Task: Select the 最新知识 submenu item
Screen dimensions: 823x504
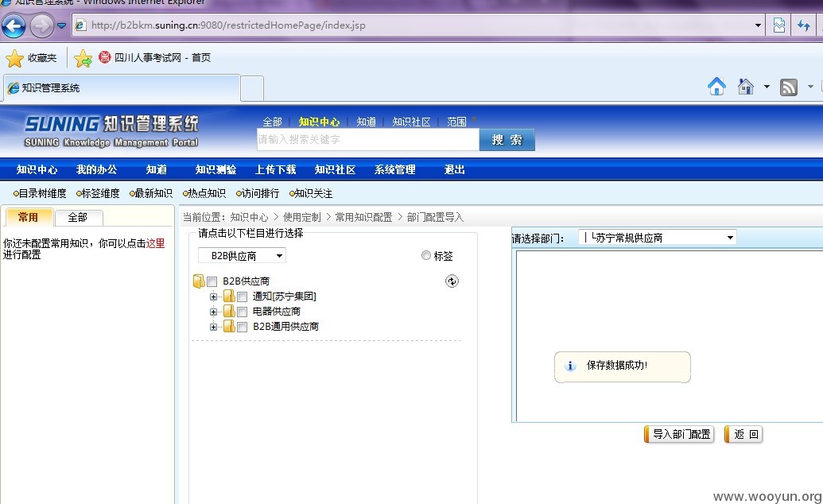Action: [150, 193]
